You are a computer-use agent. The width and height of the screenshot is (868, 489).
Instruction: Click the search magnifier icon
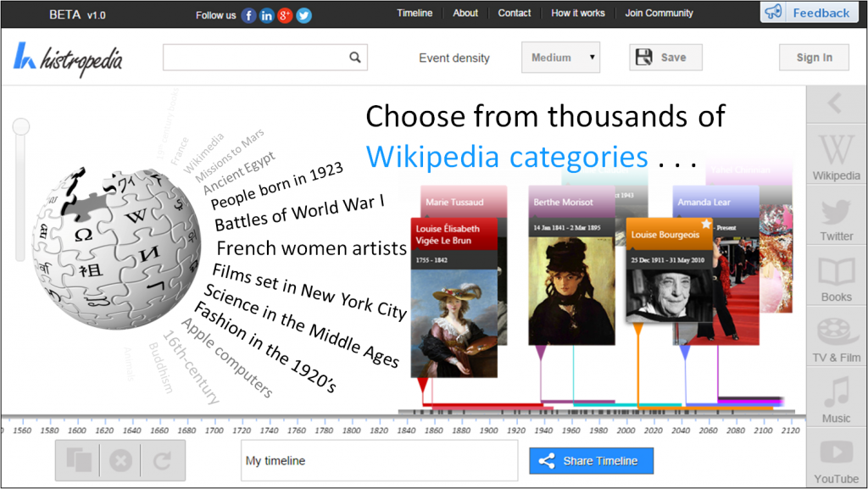(x=355, y=58)
